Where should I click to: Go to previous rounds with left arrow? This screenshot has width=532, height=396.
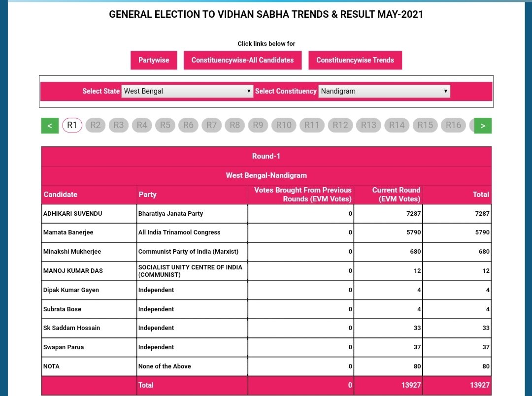(50, 126)
